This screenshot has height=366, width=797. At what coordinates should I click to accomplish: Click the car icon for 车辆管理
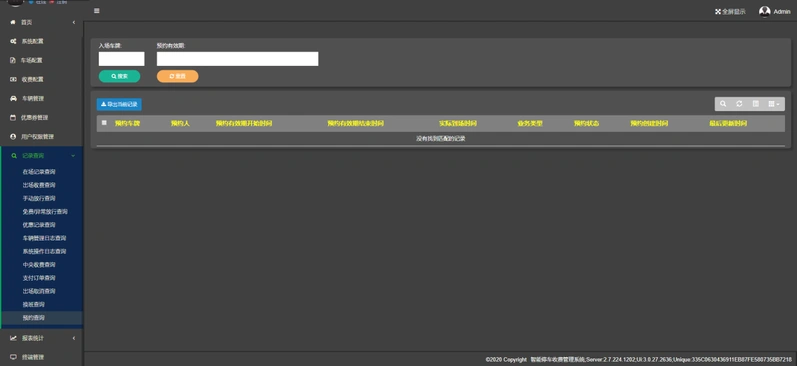point(13,99)
